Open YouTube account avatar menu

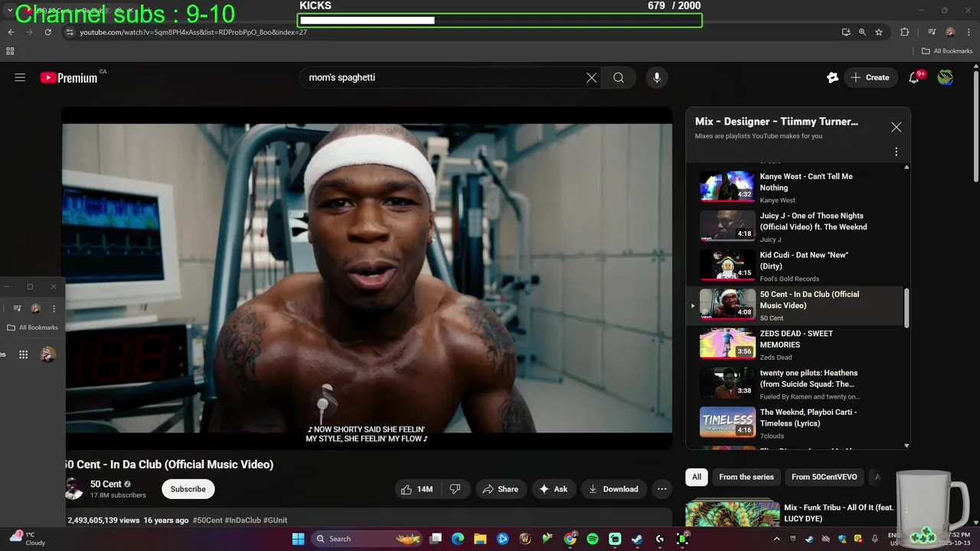click(x=946, y=77)
